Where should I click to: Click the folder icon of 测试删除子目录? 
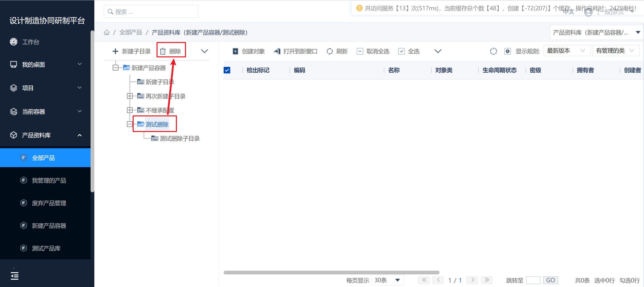[x=155, y=138]
